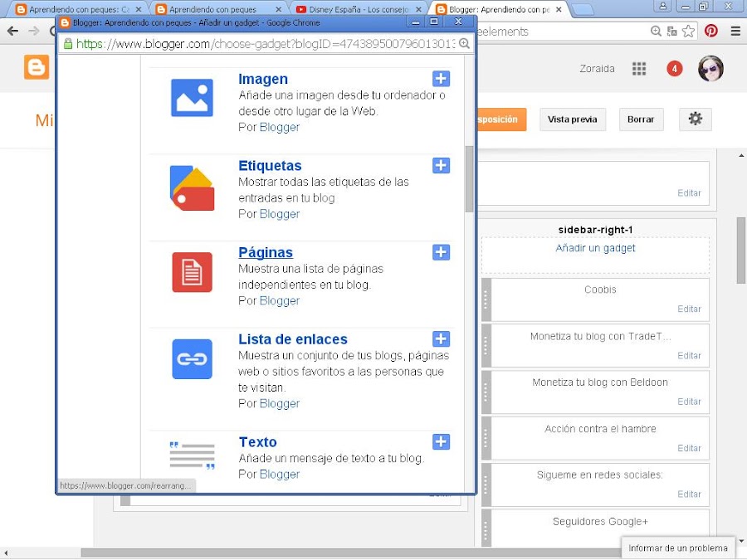Open the red notifications badge showing 4
Image resolution: width=747 pixels, height=560 pixels.
point(674,69)
